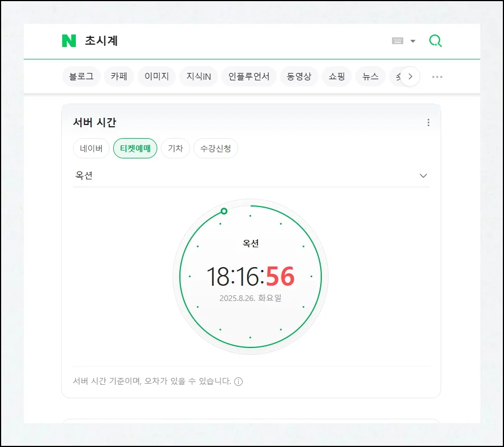Open the virtual keyboard icon

point(398,41)
